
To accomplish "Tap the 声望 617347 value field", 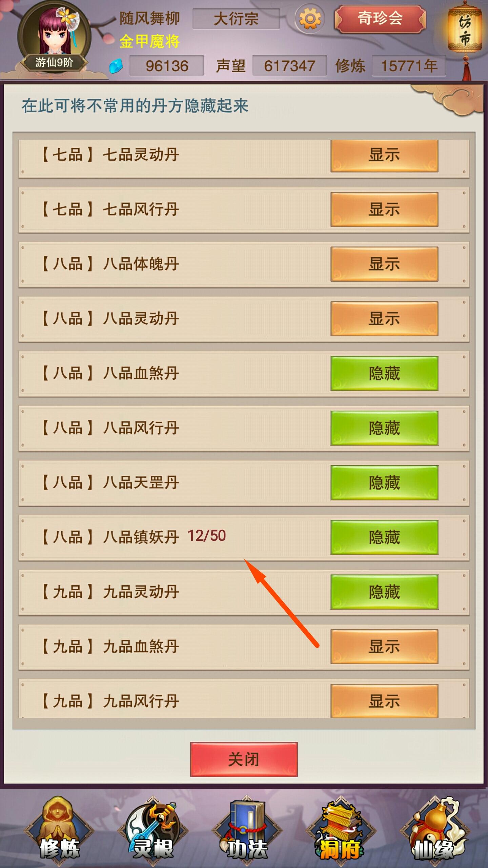I will point(290,66).
